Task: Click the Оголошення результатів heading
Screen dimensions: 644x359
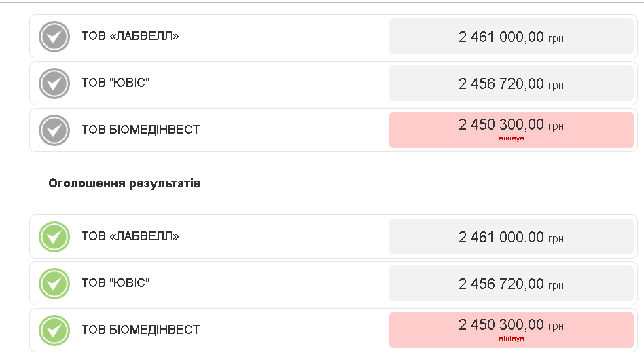Action: click(124, 183)
